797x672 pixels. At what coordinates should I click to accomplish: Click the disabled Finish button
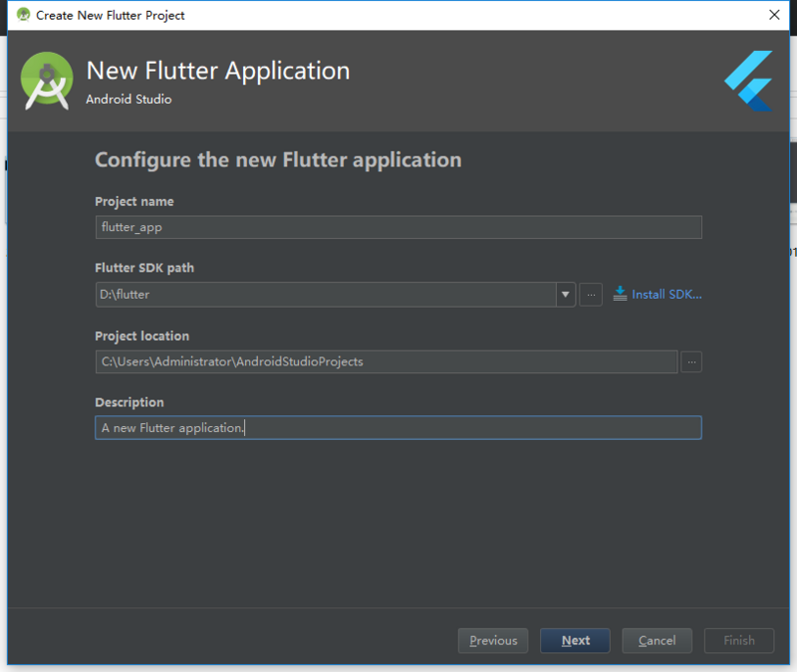[739, 640]
